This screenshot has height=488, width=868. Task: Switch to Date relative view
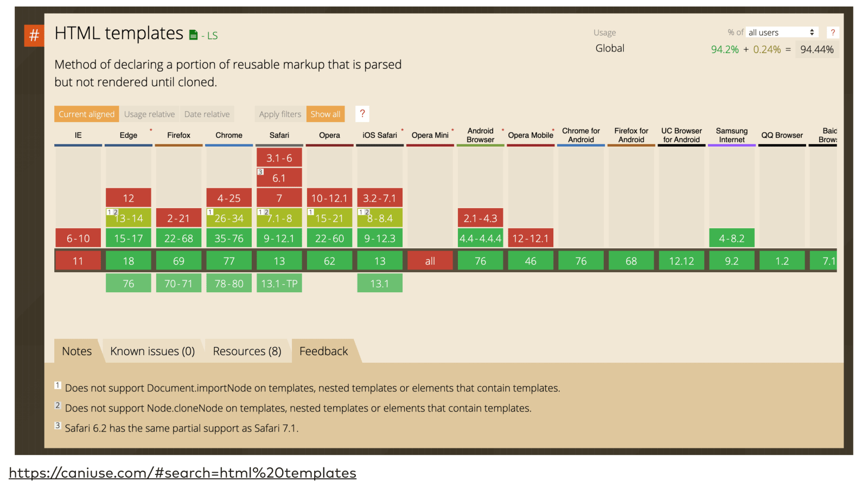click(x=207, y=114)
